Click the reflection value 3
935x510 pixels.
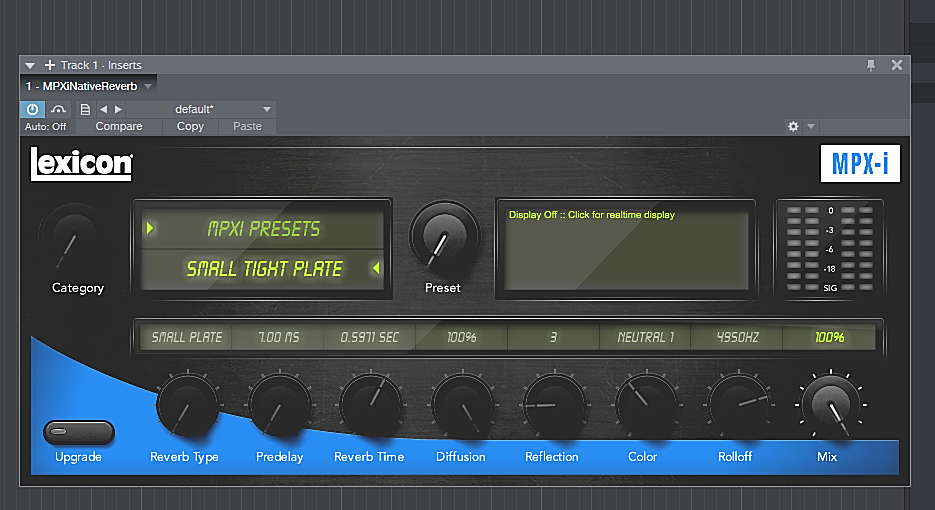pyautogui.click(x=553, y=338)
